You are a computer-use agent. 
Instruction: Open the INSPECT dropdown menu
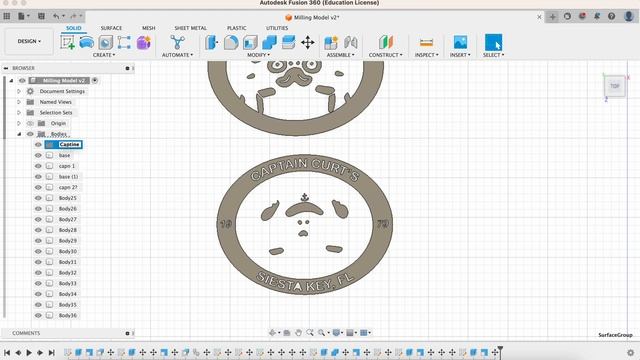[x=426, y=55]
